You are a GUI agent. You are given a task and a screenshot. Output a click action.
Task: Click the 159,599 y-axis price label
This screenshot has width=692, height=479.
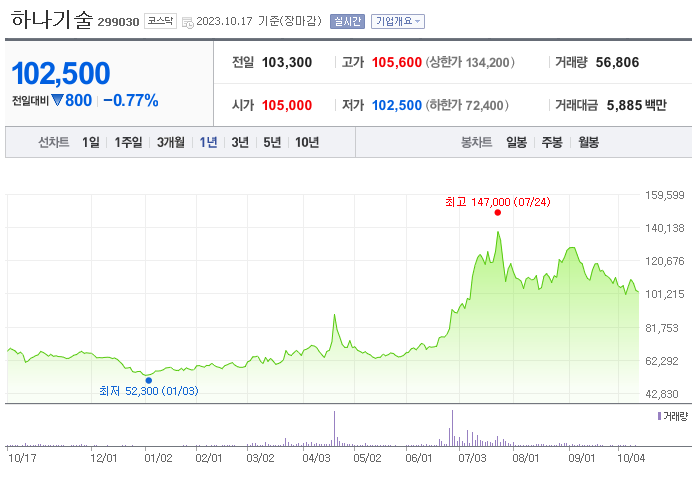[x=665, y=195]
